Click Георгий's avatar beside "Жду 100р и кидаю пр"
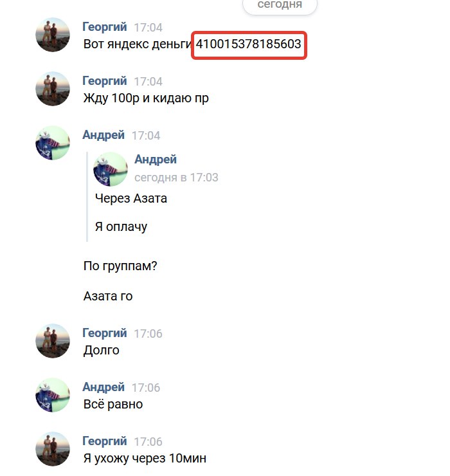 coord(53,89)
